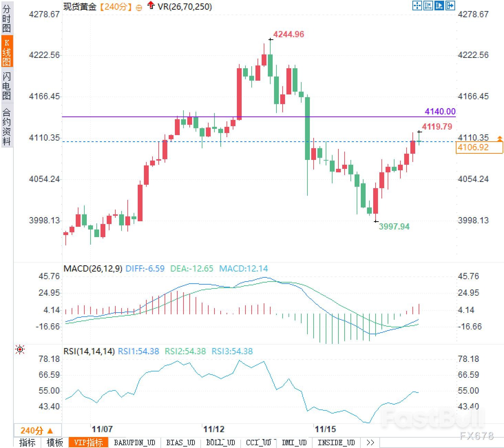Click the red sun-shaped icon beside RSI

tap(20, 350)
